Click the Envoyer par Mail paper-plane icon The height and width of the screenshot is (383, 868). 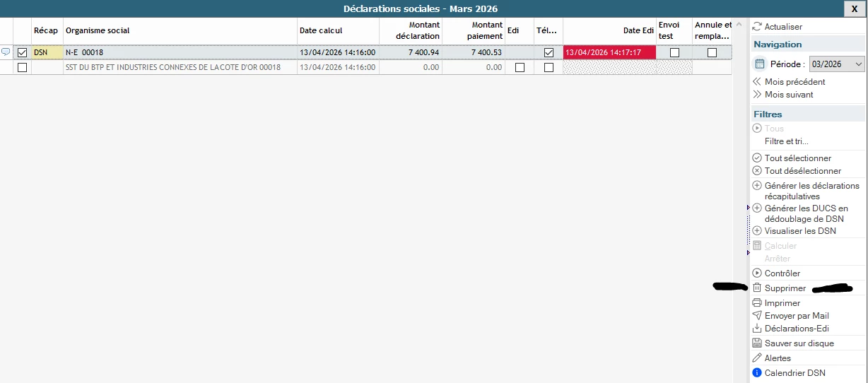757,315
